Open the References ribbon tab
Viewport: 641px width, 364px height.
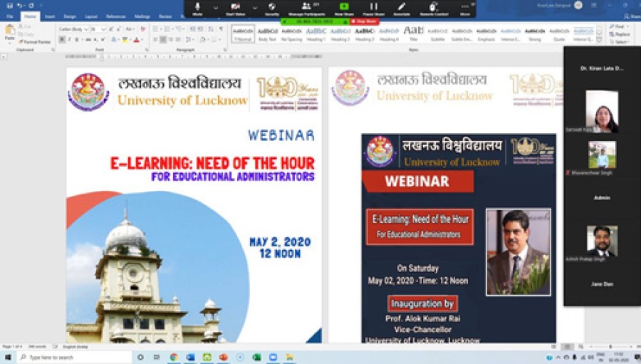click(x=115, y=16)
